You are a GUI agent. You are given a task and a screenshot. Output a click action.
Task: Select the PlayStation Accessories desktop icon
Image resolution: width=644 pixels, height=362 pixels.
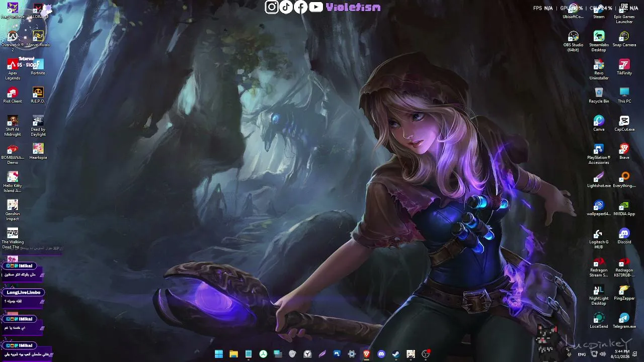(599, 154)
